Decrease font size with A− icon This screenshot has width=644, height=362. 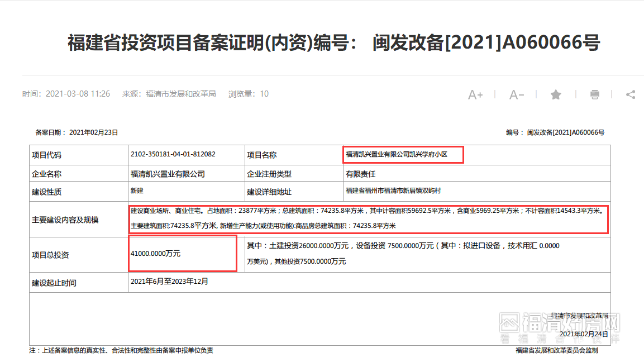click(x=516, y=95)
